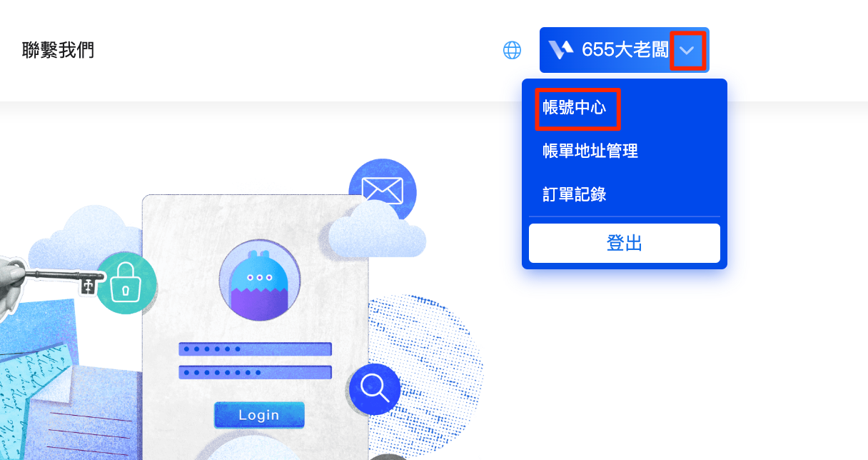The image size is (868, 460).
Task: Click the illustrated Login button
Action: point(259,415)
